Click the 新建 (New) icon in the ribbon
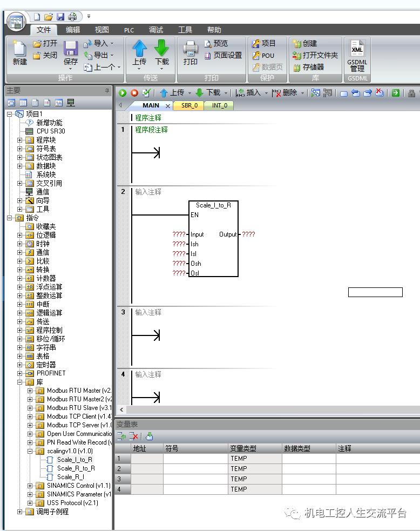This screenshot has height=531, width=420. click(20, 53)
